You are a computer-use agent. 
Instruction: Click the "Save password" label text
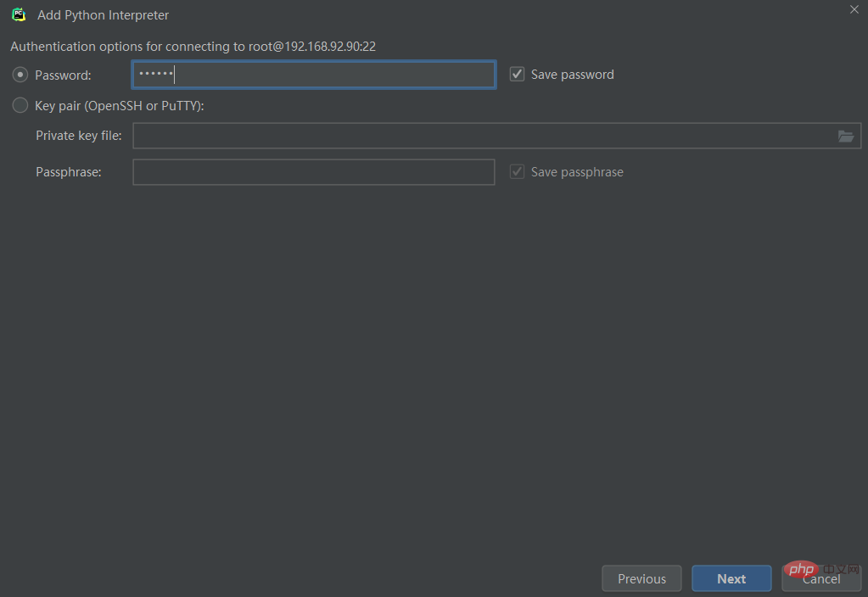coord(573,75)
